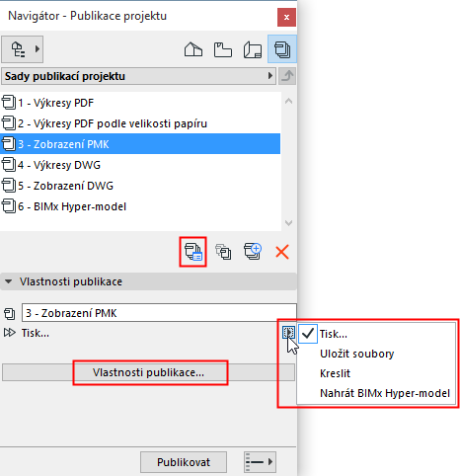Close the Navigátor panel
This screenshot has width=460, height=476.
tap(286, 17)
